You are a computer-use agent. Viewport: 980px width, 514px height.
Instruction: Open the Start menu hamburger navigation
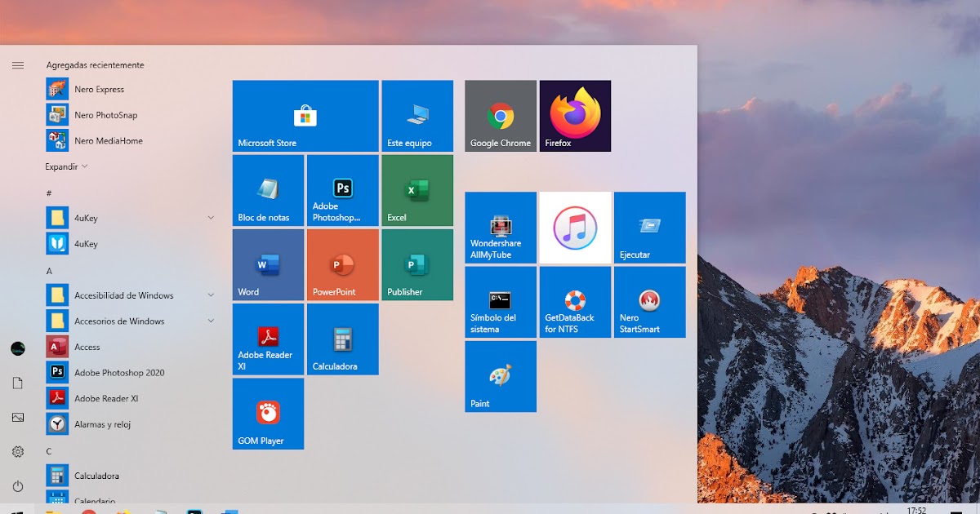17,65
